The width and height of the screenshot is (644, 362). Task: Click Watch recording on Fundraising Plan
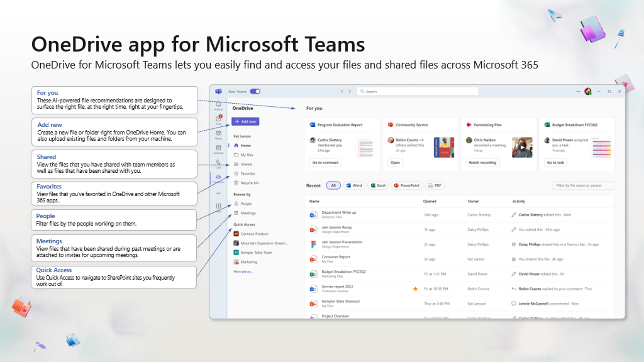482,163
